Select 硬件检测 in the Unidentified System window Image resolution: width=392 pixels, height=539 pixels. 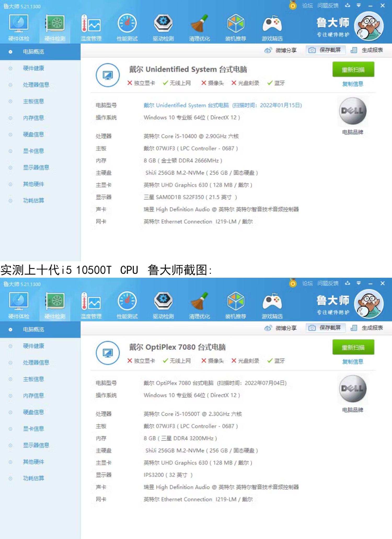point(55,28)
